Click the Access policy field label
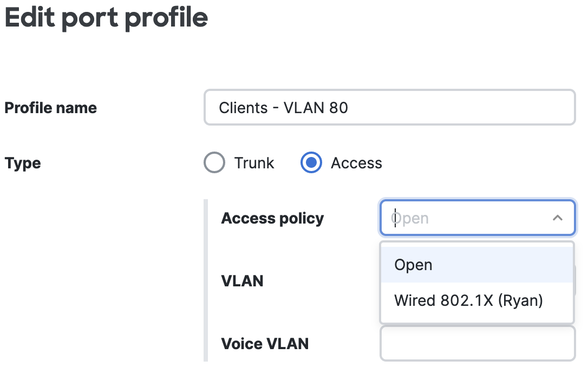 coord(272,218)
